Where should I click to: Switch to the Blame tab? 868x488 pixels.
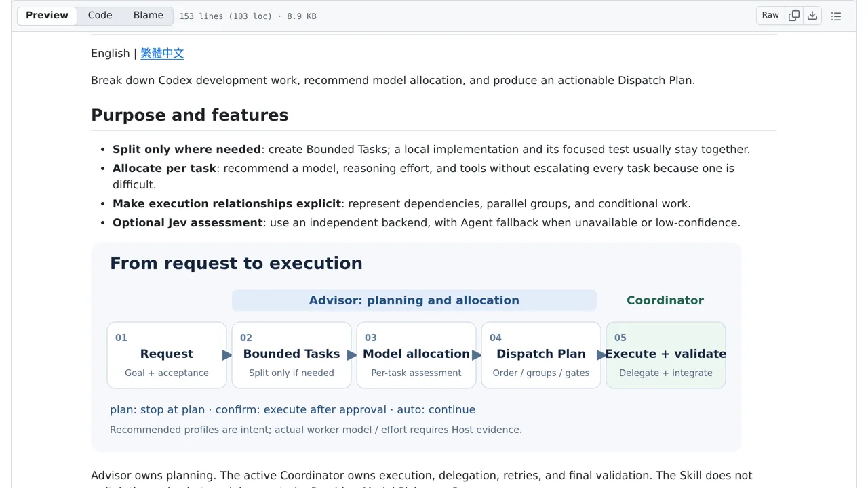click(148, 16)
